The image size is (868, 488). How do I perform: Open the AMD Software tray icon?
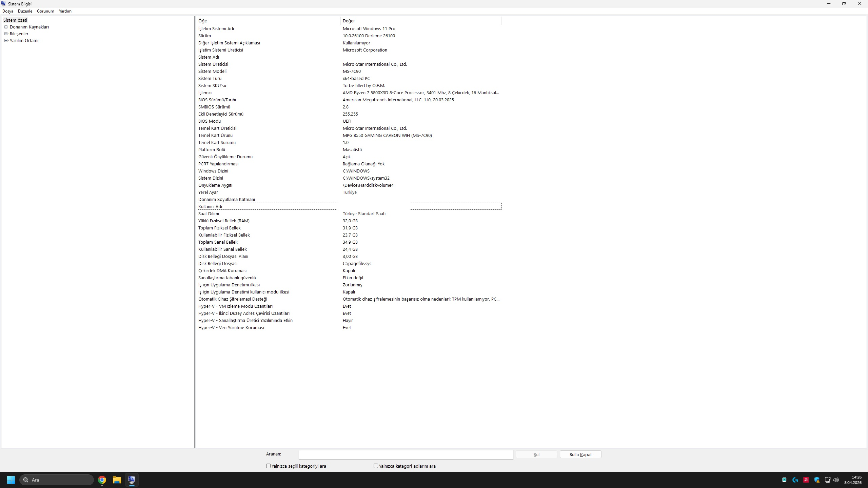806,480
